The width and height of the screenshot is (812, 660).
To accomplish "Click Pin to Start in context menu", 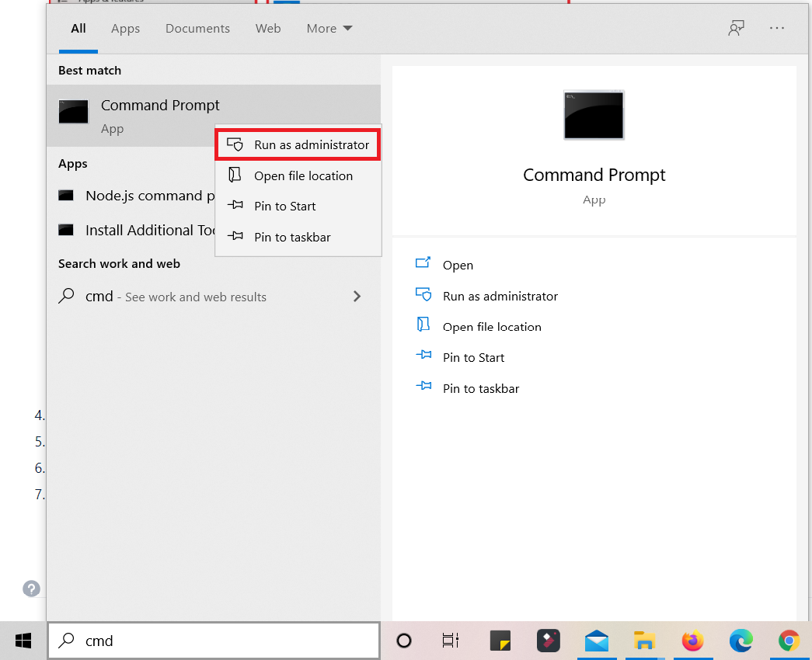I will pyautogui.click(x=298, y=206).
